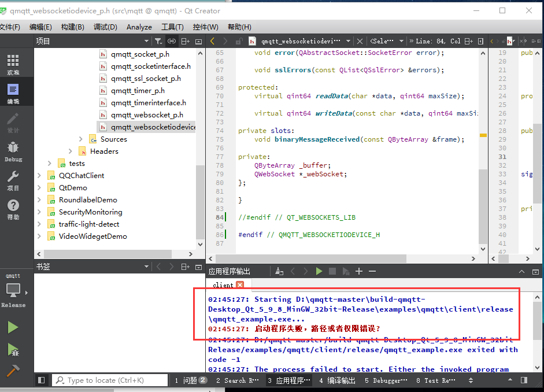Click the filter tree funnel icon
Image resolution: width=544 pixels, height=392 pixels.
click(x=158, y=41)
